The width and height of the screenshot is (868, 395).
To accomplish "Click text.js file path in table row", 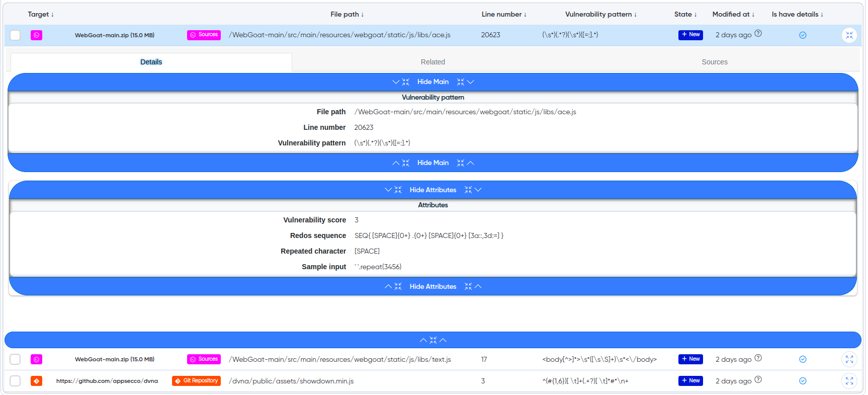I will point(340,359).
